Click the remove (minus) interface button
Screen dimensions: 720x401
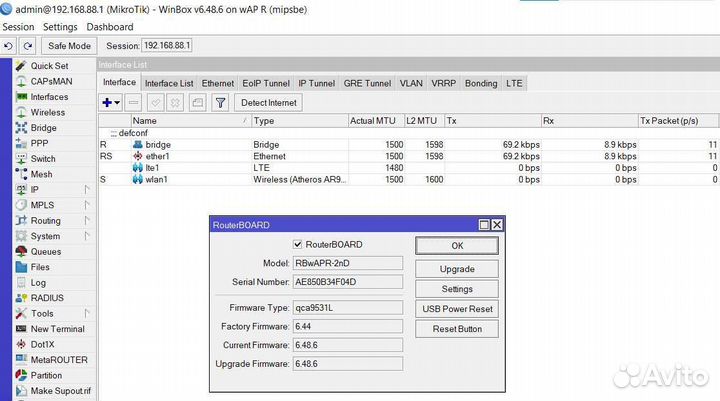point(133,102)
